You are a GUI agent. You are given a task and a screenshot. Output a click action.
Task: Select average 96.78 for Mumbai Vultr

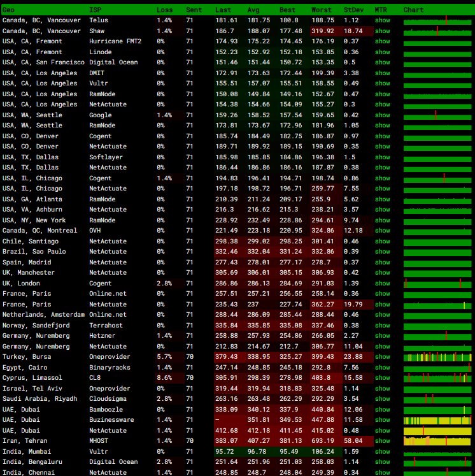257,452
